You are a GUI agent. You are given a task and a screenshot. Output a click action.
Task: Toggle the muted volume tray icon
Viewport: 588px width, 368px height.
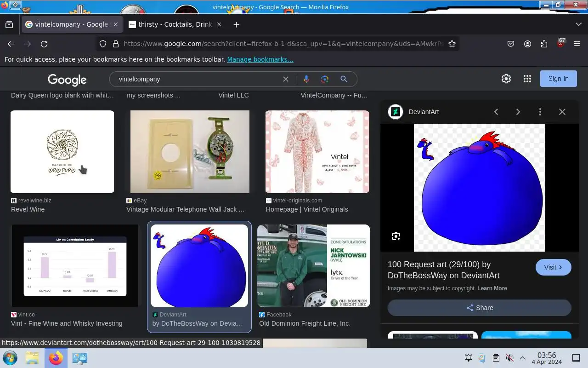509,358
